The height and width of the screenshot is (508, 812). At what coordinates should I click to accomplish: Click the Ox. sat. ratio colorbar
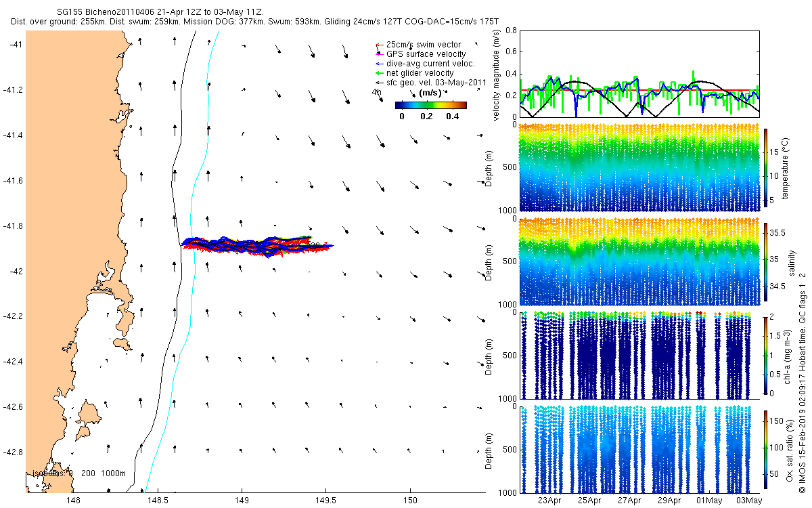pos(766,450)
